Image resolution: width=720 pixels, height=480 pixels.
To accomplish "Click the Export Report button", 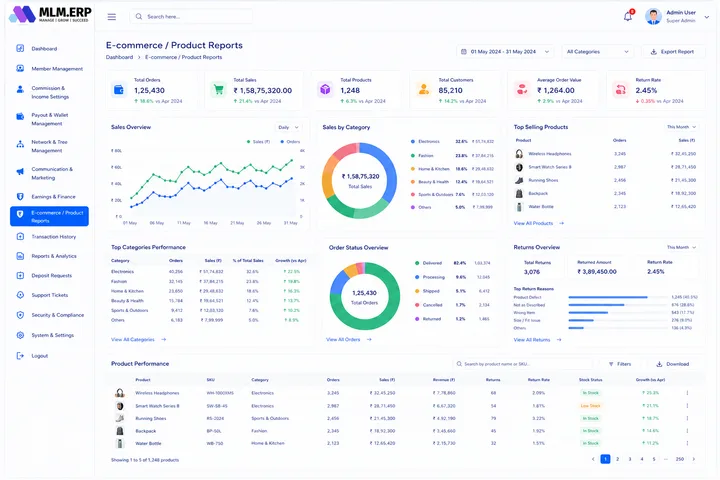I will tap(673, 51).
